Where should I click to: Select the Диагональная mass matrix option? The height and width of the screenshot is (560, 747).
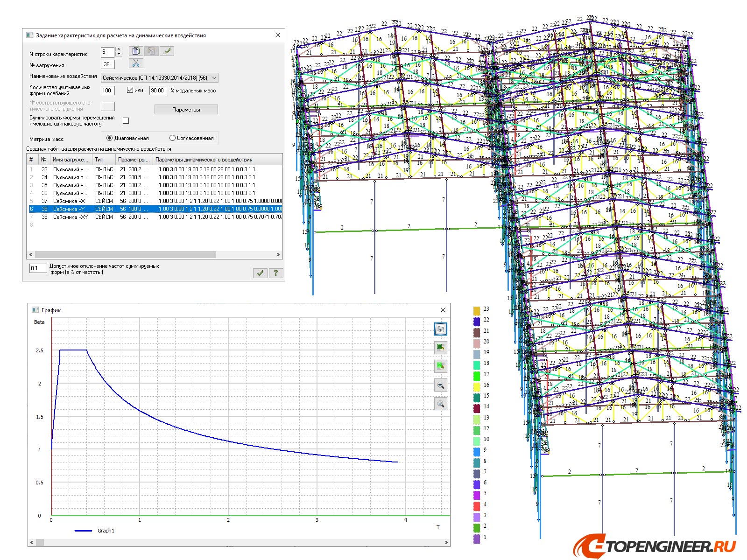pos(110,138)
